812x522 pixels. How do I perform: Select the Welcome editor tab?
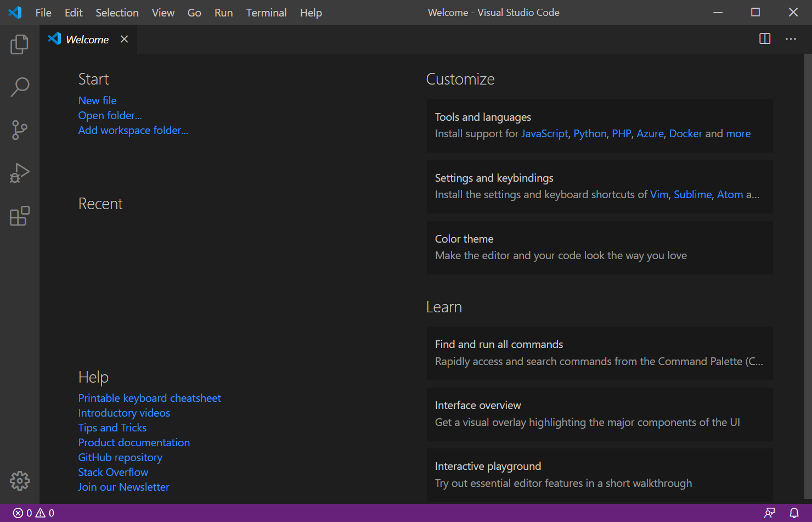coord(88,39)
